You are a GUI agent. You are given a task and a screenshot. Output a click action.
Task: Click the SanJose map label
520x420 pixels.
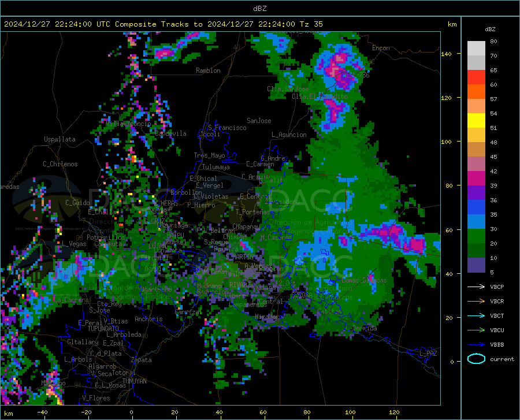pos(259,121)
